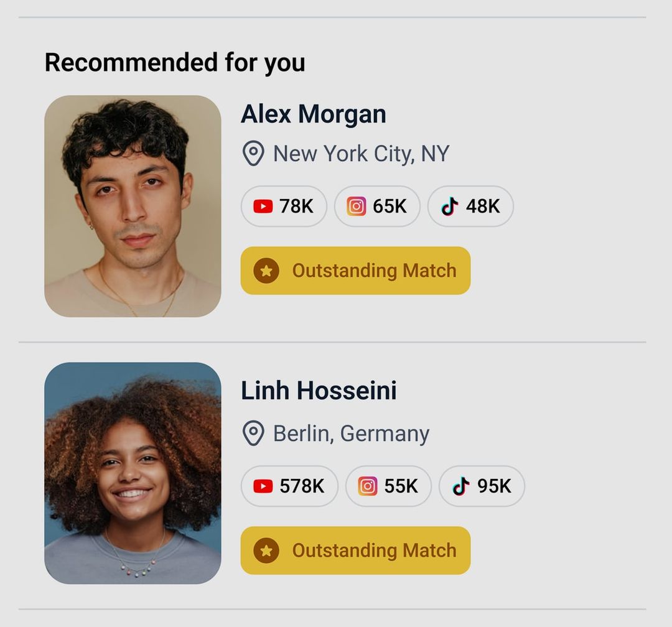Click the star inside Linh's Outstanding Match badge
The height and width of the screenshot is (627, 672).
[x=267, y=550]
